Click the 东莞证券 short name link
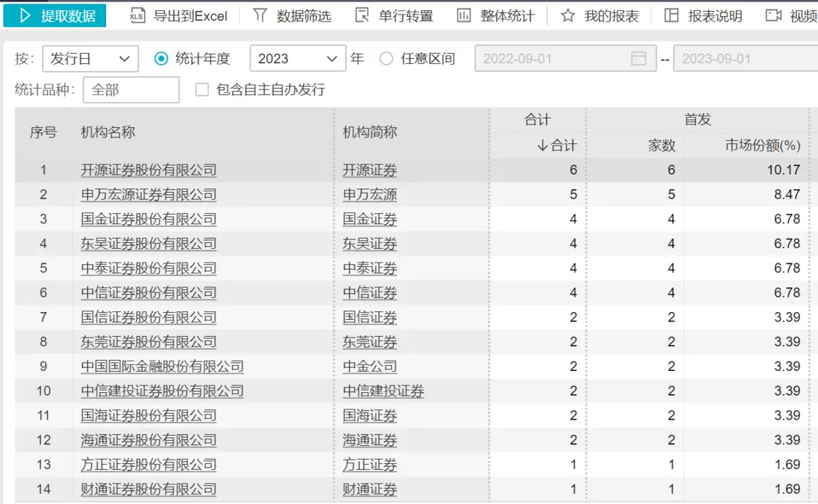This screenshot has height=504, width=818. (x=370, y=342)
